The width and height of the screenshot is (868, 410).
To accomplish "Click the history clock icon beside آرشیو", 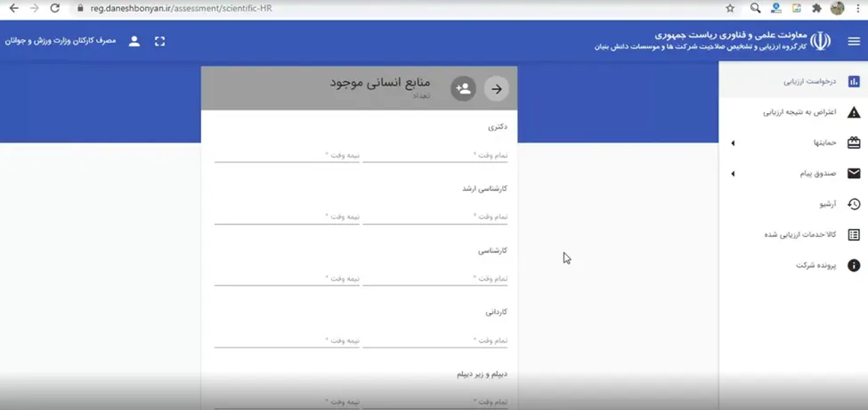I will tap(854, 204).
